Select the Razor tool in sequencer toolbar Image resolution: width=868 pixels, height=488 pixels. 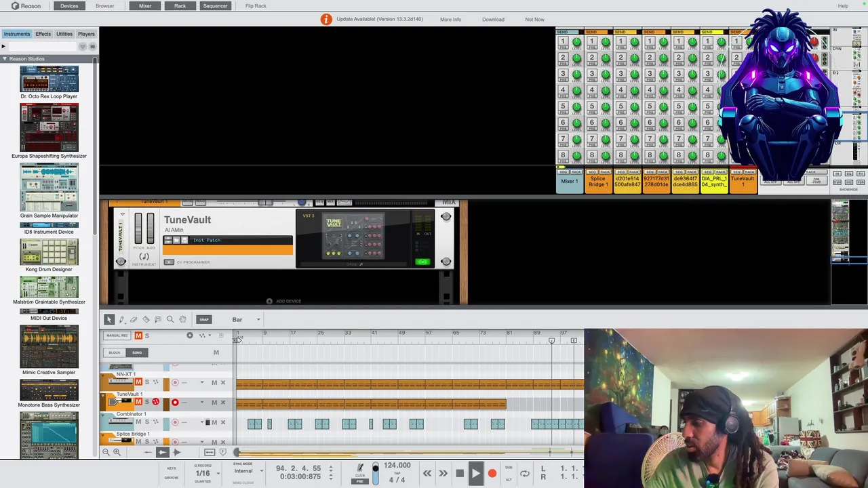coord(146,319)
